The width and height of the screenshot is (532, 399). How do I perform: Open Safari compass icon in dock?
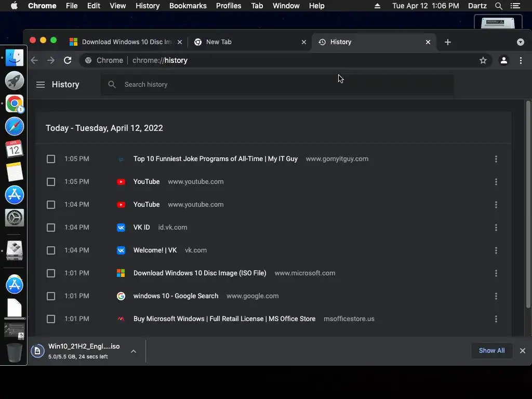pos(14,126)
